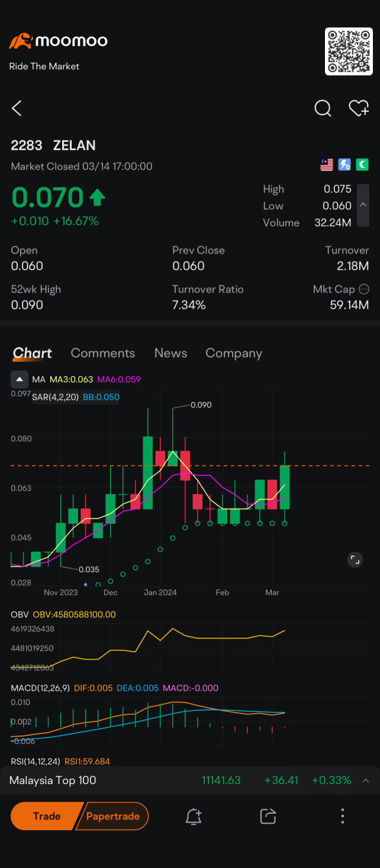Share the stock via share icon

[268, 817]
